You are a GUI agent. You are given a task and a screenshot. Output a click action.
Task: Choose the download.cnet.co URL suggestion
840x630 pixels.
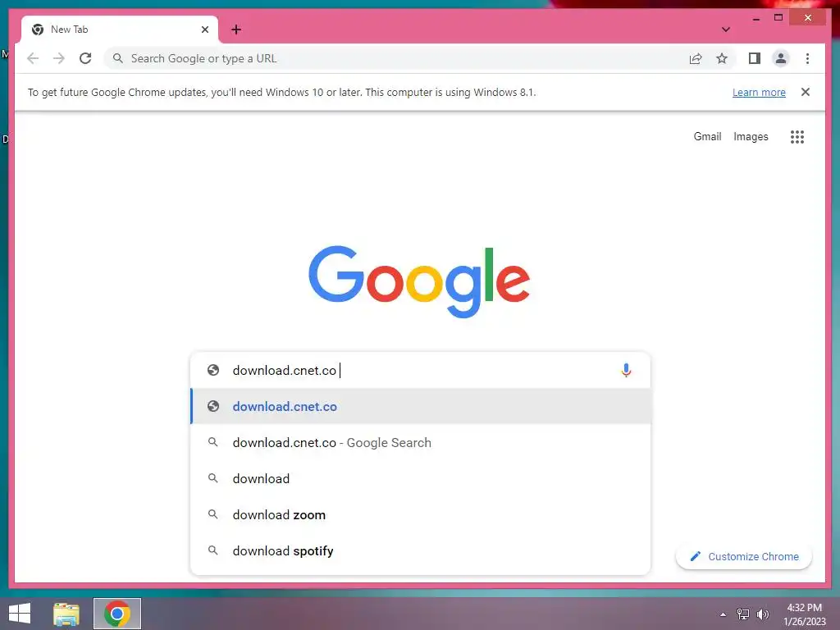click(421, 406)
